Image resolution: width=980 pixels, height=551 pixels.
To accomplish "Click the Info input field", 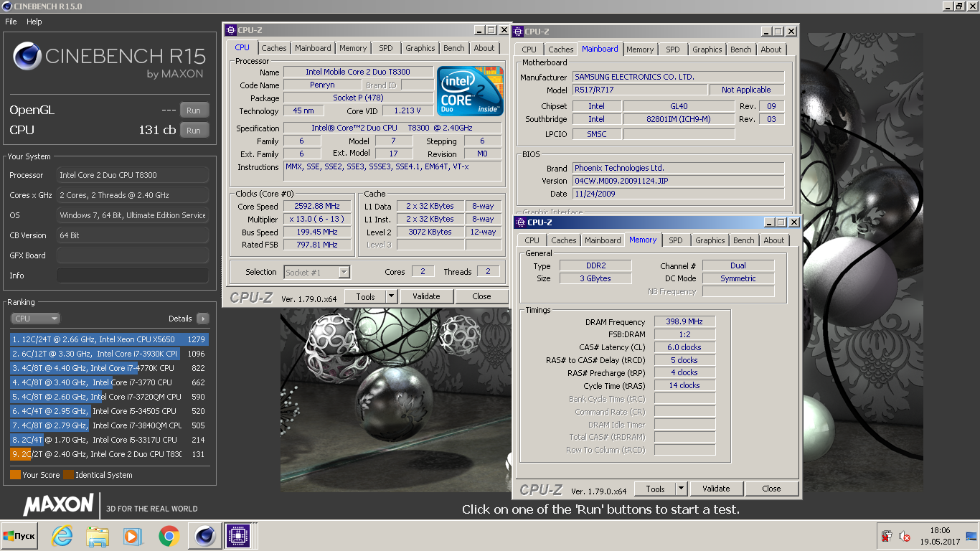I will pos(133,275).
